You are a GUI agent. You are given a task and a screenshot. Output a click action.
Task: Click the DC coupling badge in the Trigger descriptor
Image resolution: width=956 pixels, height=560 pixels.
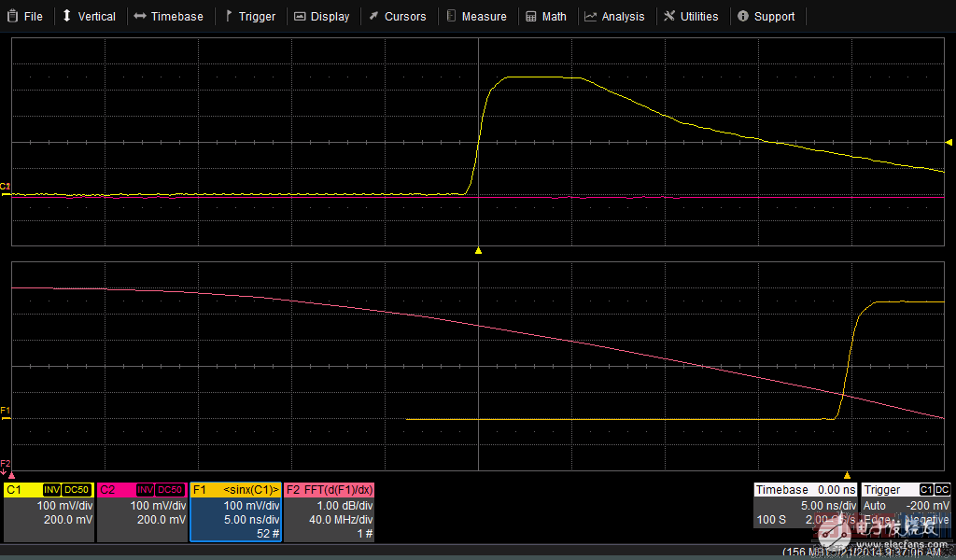coord(942,490)
